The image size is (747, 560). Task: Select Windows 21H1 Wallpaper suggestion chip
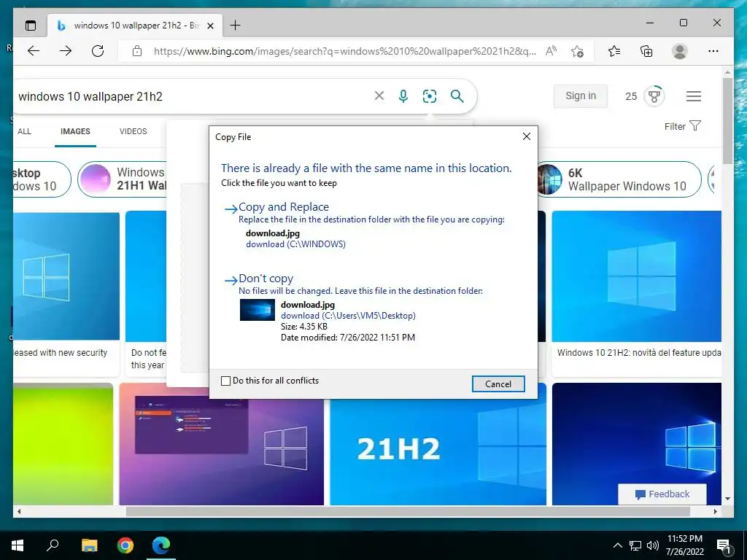point(123,179)
